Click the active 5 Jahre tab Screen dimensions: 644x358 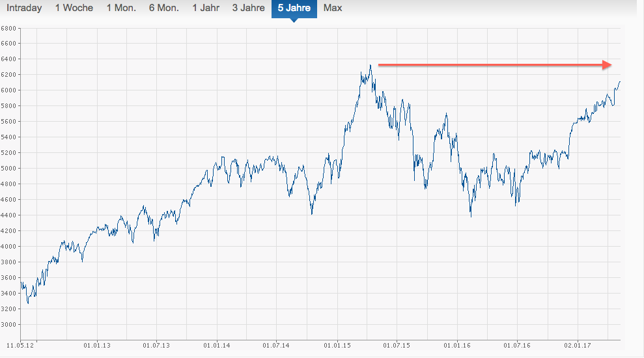pyautogui.click(x=294, y=8)
